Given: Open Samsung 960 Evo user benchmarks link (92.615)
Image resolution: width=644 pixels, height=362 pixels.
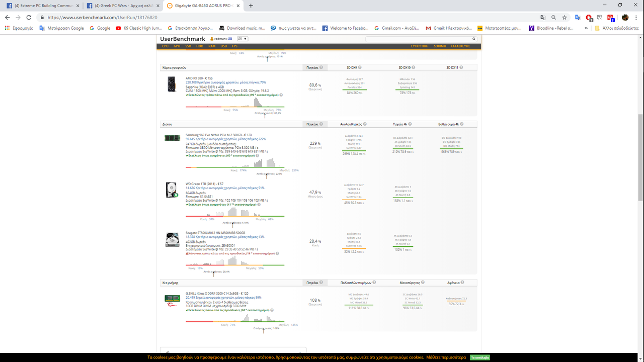Looking at the screenshot, I should (x=226, y=139).
